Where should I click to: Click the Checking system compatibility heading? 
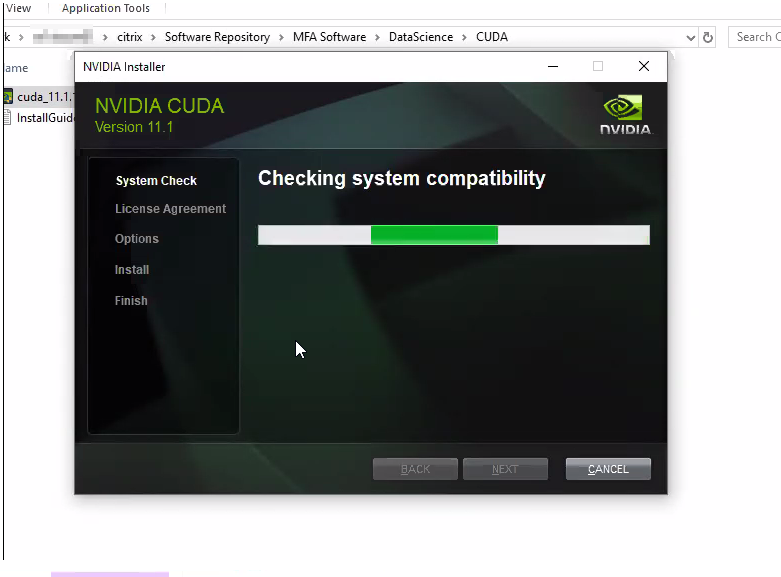point(401,178)
